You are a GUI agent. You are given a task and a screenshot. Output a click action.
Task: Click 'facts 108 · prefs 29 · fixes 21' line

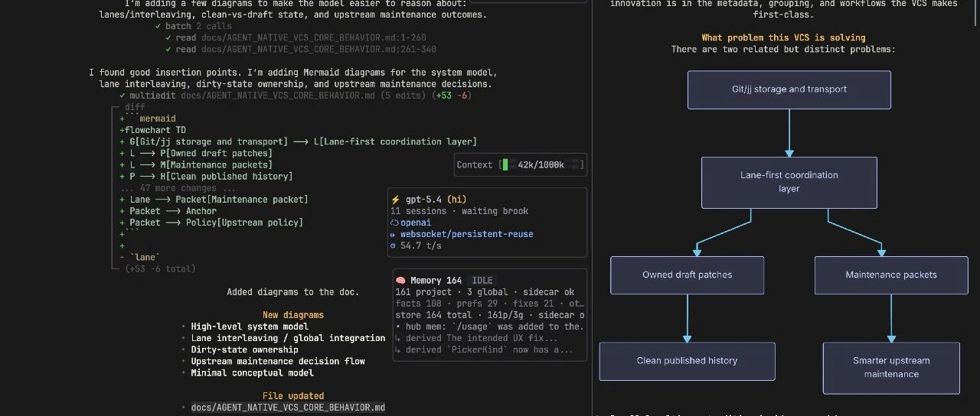(x=490, y=304)
